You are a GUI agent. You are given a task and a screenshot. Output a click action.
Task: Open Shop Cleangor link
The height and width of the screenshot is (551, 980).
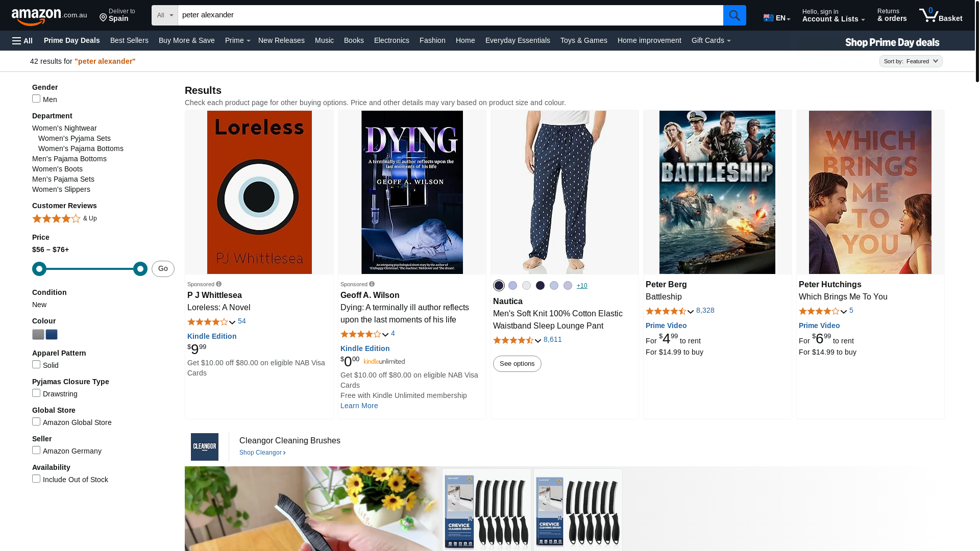click(262, 453)
